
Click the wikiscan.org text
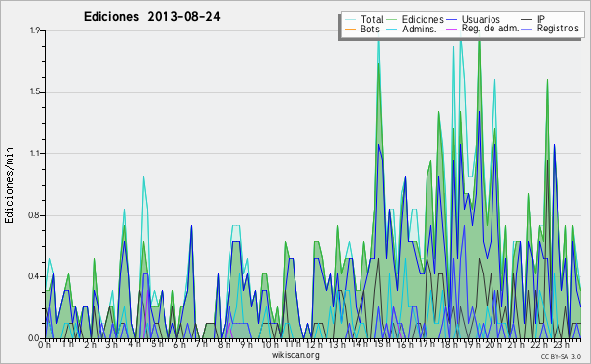pos(295,355)
